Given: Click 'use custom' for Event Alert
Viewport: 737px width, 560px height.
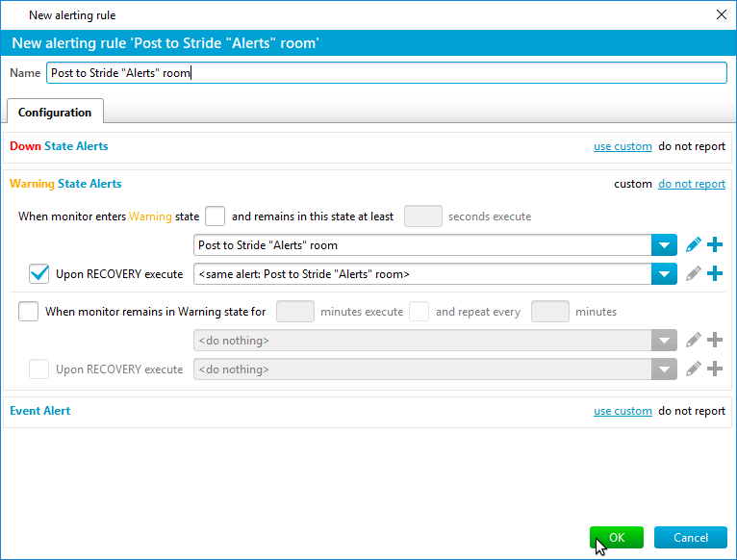Looking at the screenshot, I should pos(623,411).
